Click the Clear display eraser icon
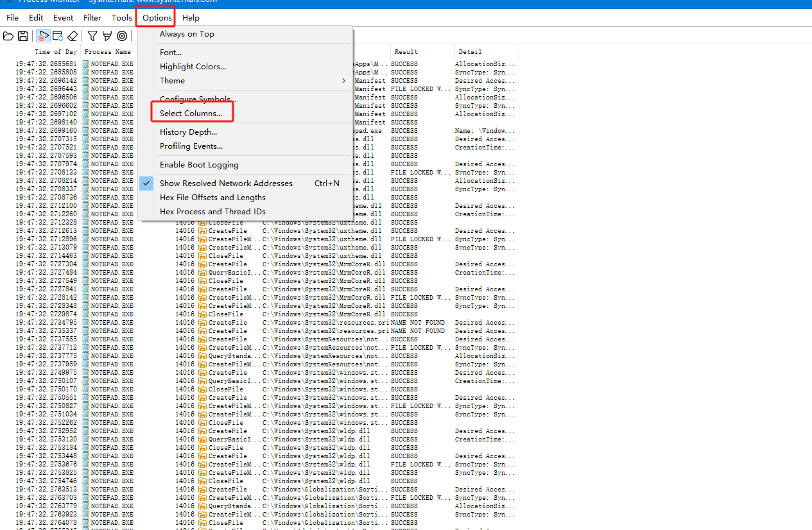This screenshot has height=530, width=812. (x=73, y=36)
